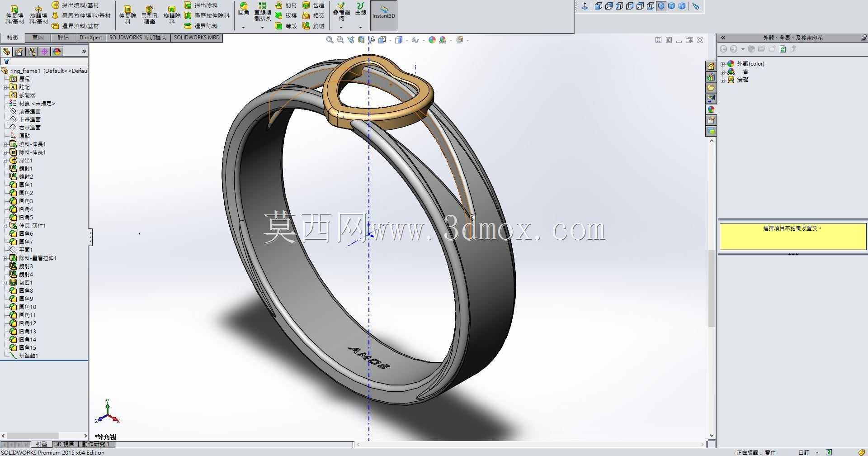Switch to the 草圖 sketch tab
Screen dimensions: 868x456
pyautogui.click(x=38, y=38)
